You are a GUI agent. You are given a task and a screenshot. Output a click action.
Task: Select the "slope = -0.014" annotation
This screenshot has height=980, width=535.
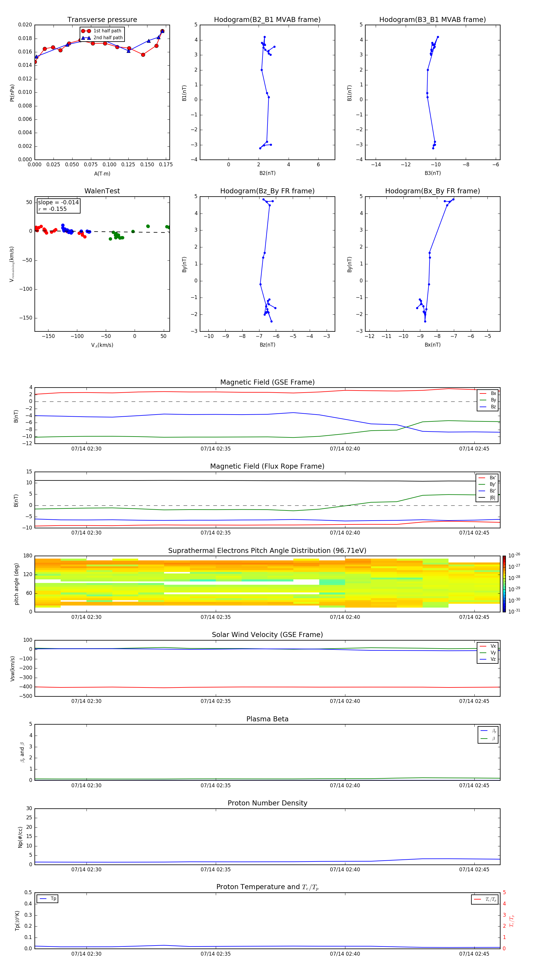point(58,203)
